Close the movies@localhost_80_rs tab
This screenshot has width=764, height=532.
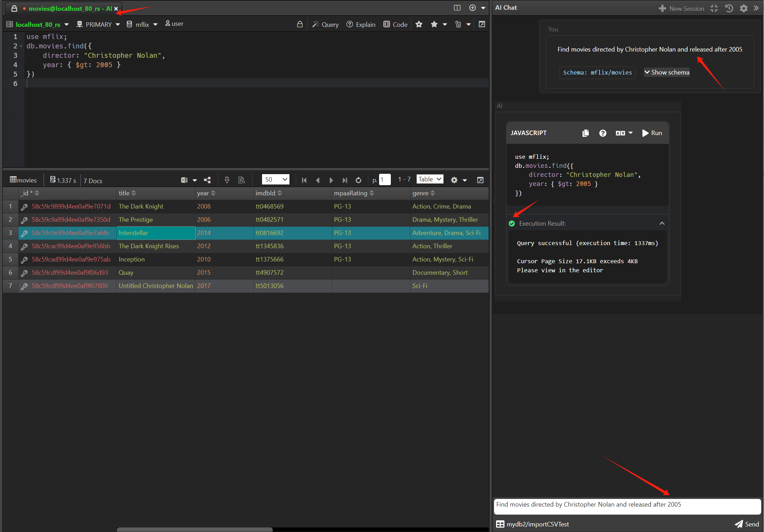click(x=116, y=9)
